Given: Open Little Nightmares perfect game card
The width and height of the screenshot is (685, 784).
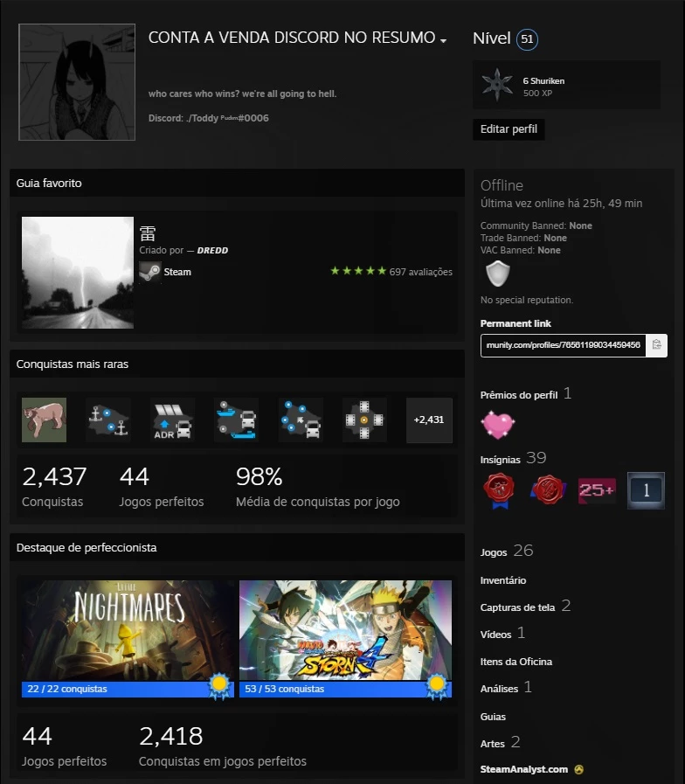Looking at the screenshot, I should tap(128, 639).
